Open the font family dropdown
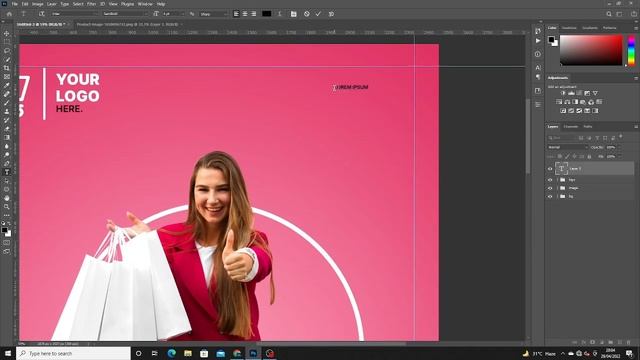This screenshot has height=360, width=640. point(74,14)
